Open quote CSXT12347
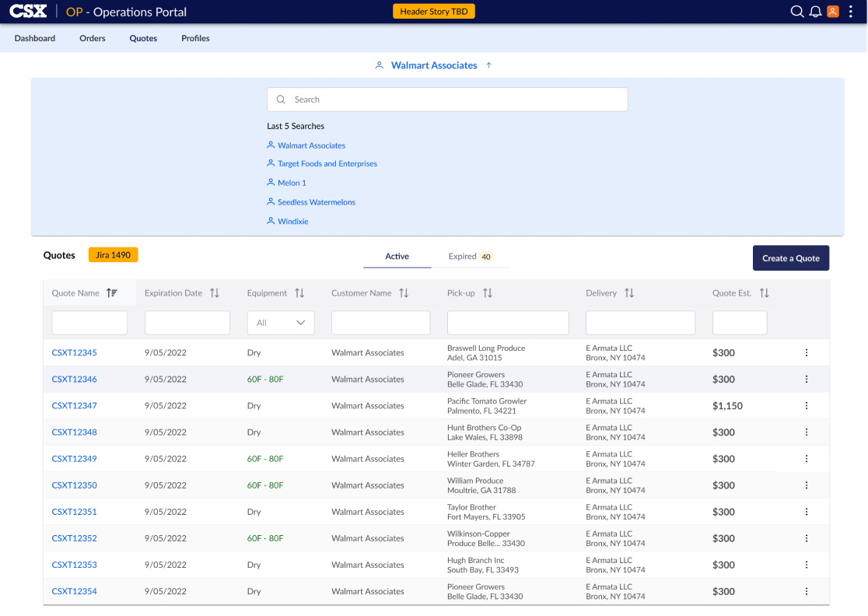The width and height of the screenshot is (868, 616). coord(74,406)
